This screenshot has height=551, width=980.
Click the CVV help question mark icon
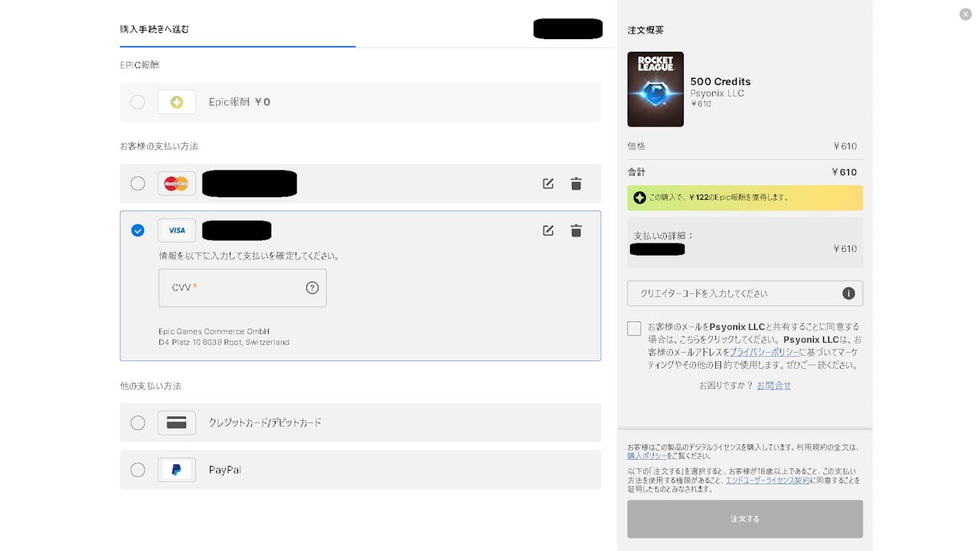[312, 288]
